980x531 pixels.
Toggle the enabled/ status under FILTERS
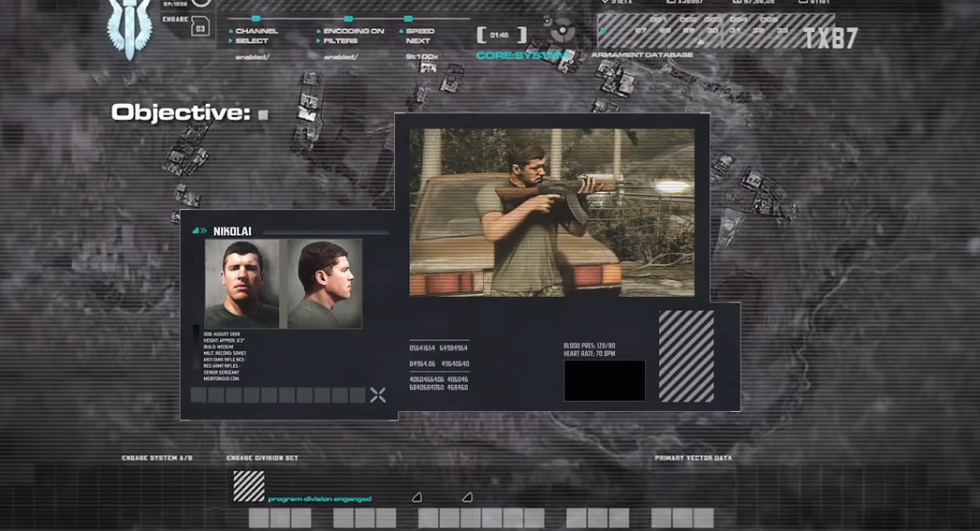click(x=342, y=57)
